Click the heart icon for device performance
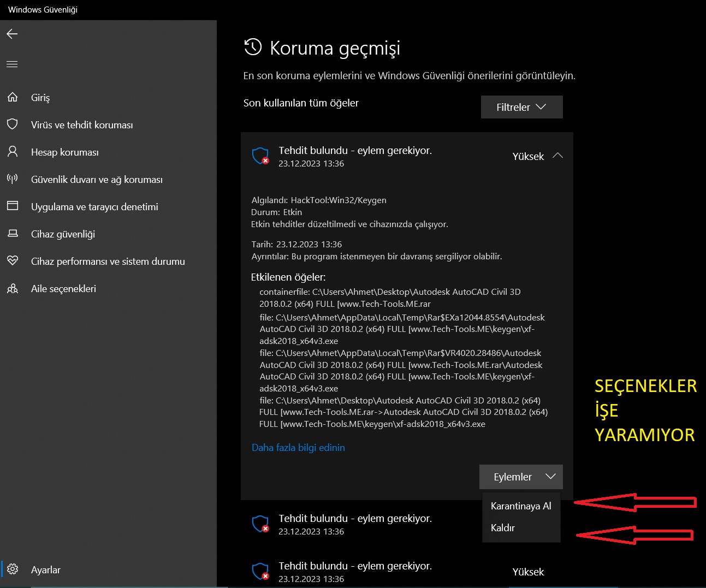The height and width of the screenshot is (588, 706). point(13,260)
